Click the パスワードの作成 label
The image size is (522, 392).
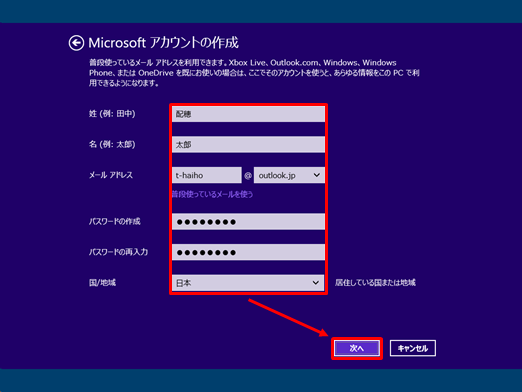[115, 222]
